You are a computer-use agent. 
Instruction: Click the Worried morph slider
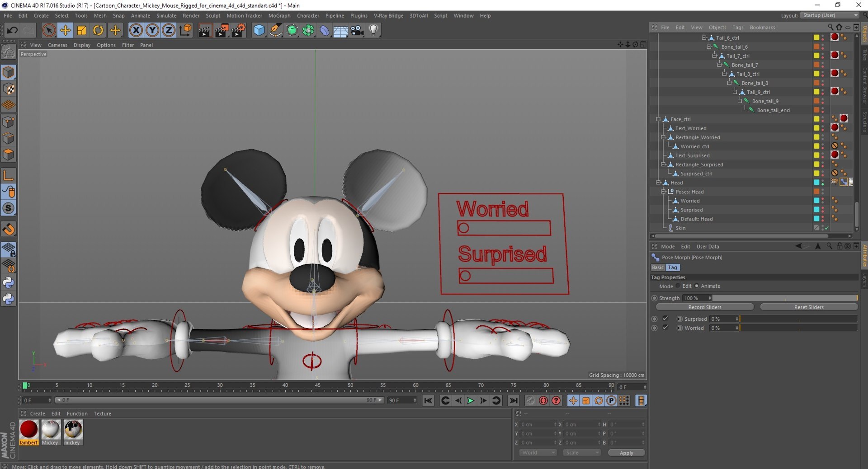pyautogui.click(x=798, y=328)
